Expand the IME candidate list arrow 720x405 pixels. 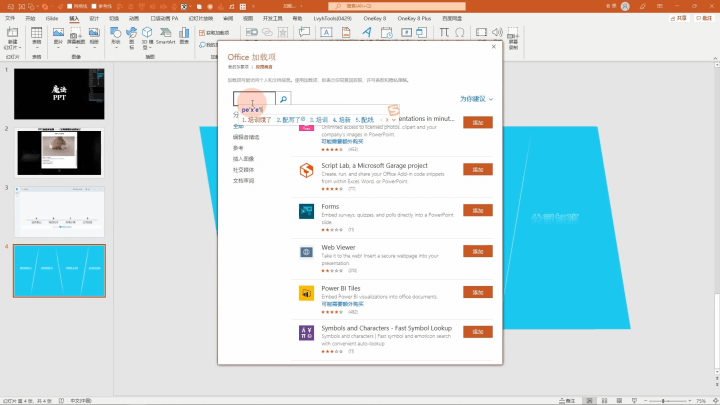pos(394,120)
